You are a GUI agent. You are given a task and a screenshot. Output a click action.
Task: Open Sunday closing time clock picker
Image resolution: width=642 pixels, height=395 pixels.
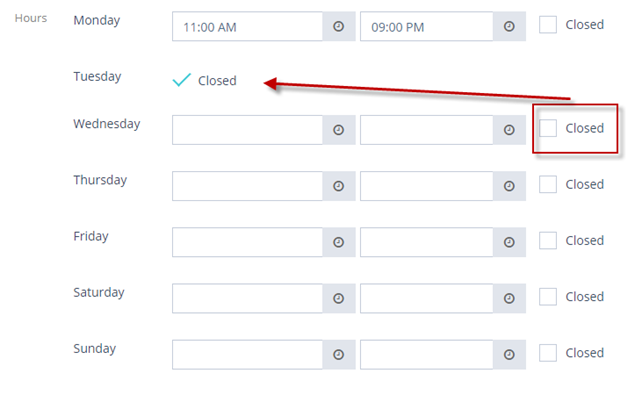(x=509, y=354)
